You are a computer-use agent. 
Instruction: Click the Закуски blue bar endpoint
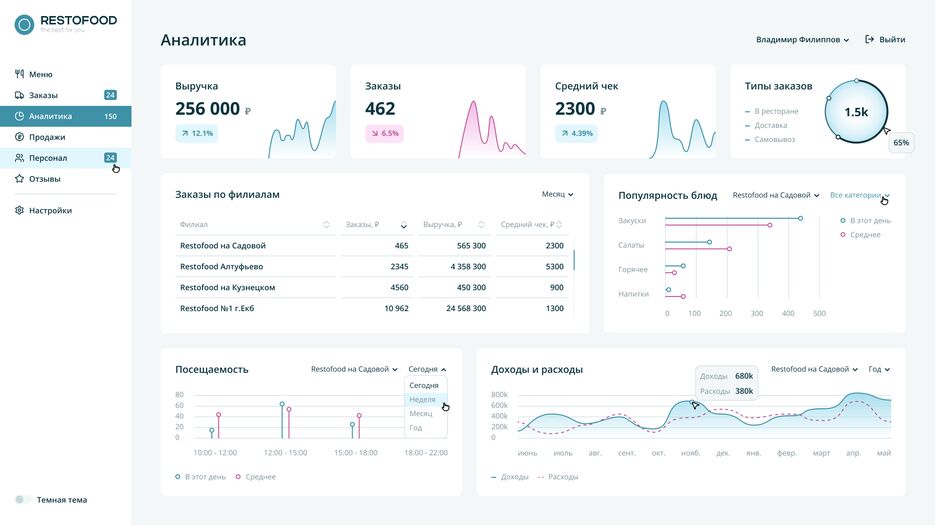click(800, 218)
